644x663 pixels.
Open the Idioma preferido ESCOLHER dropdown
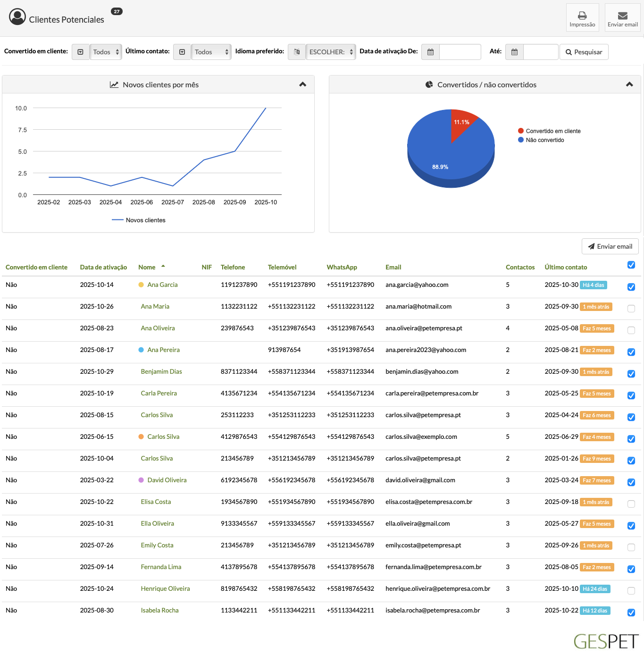point(331,52)
